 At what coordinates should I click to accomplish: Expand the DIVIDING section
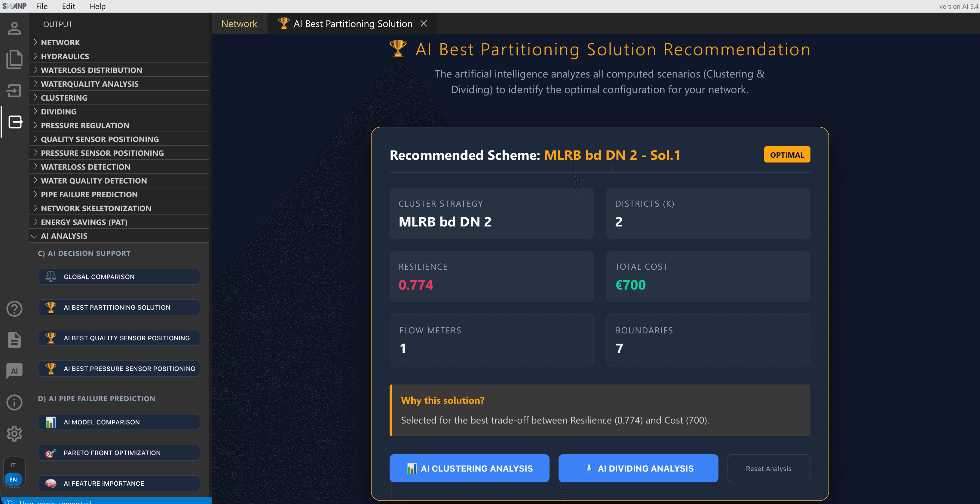click(x=119, y=111)
